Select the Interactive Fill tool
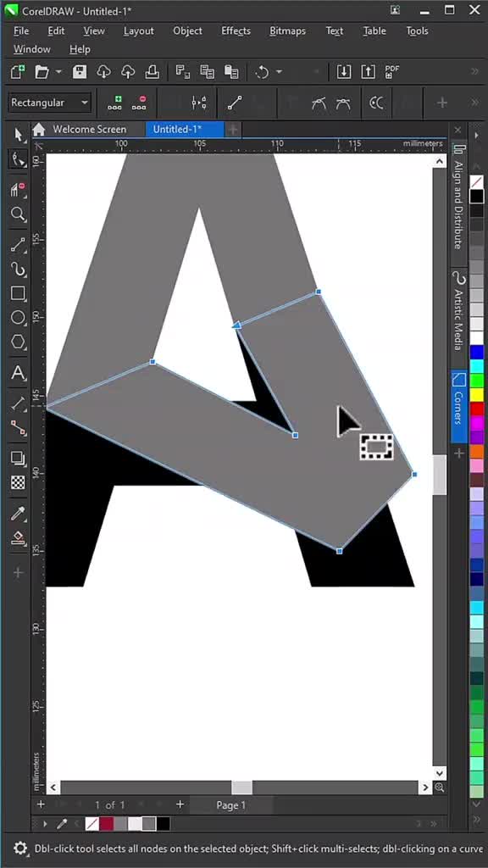 click(19, 538)
